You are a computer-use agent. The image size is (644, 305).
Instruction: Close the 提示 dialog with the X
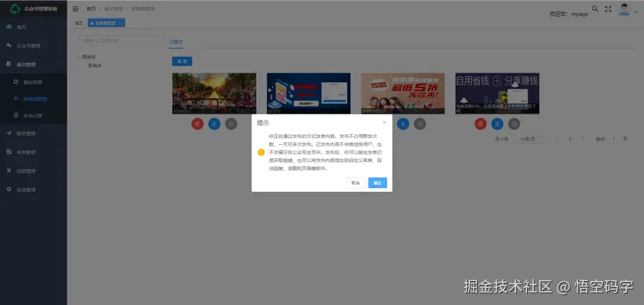(x=384, y=123)
